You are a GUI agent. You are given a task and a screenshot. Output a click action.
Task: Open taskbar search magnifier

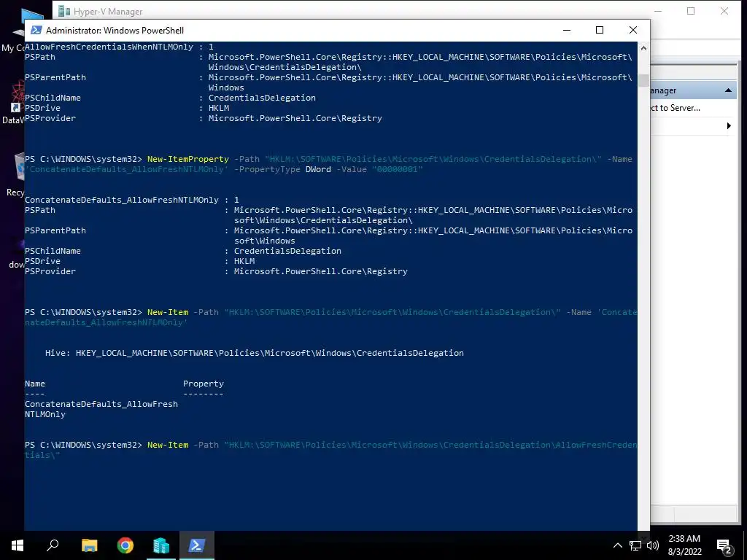(53, 545)
